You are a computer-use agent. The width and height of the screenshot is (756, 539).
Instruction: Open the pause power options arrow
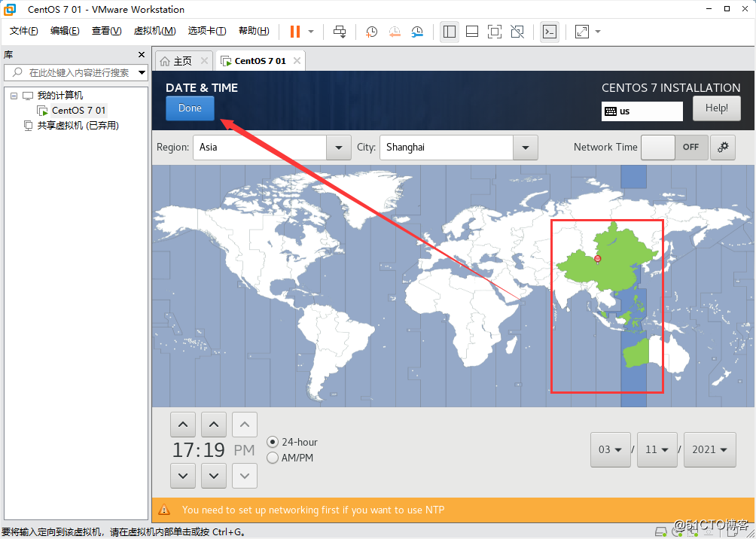click(x=311, y=32)
